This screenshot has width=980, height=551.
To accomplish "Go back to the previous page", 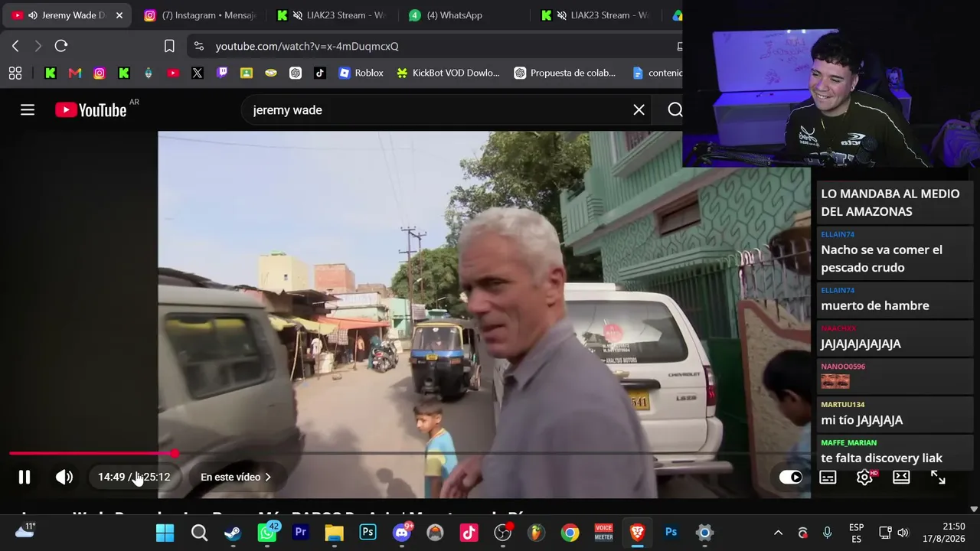I will [15, 46].
